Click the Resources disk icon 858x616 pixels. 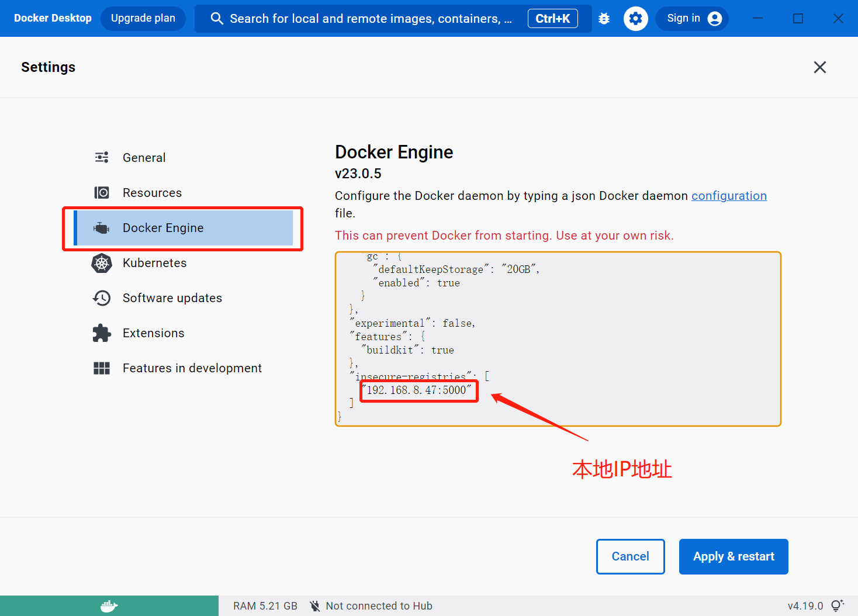102,193
